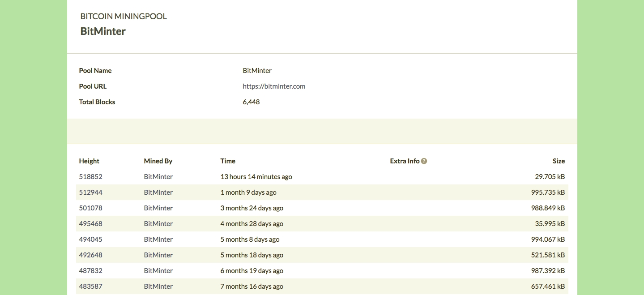This screenshot has width=644, height=295.
Task: Select the Height column header
Action: click(89, 161)
